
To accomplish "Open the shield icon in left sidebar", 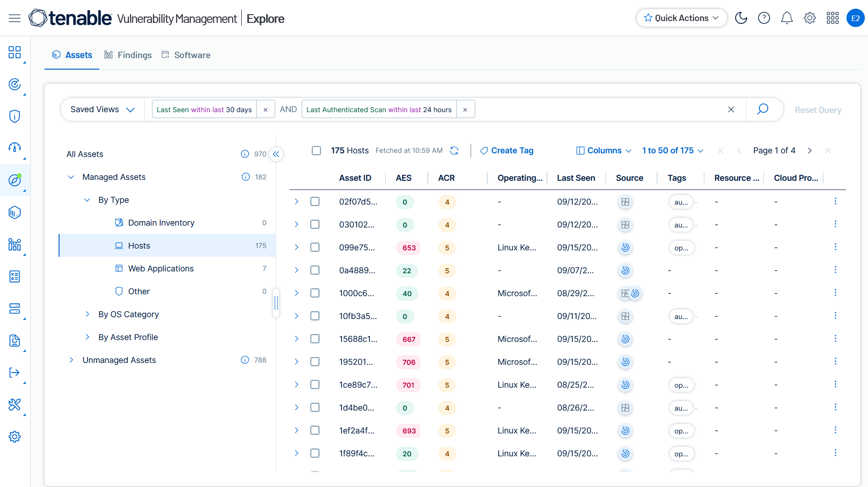I will 15,116.
